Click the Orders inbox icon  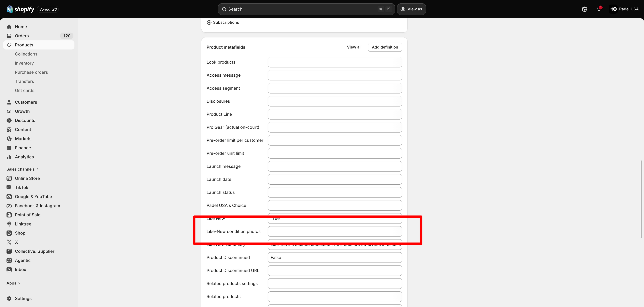click(x=9, y=36)
